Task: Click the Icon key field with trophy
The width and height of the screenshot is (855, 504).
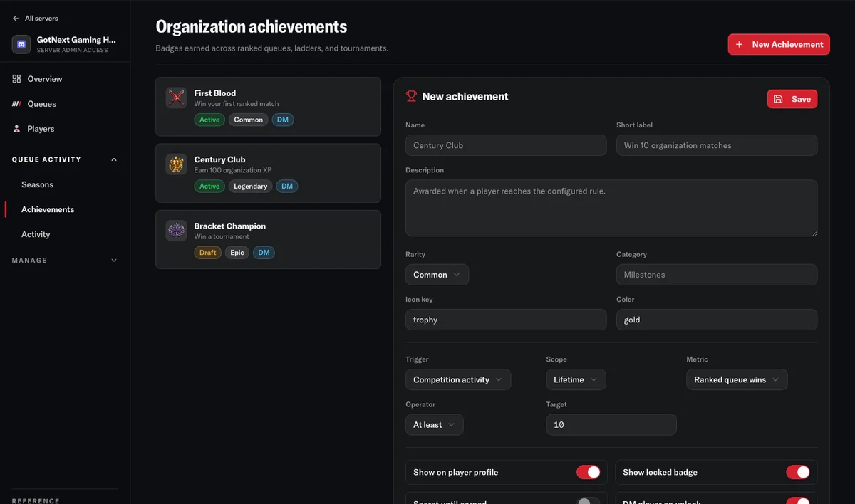Action: pos(506,320)
